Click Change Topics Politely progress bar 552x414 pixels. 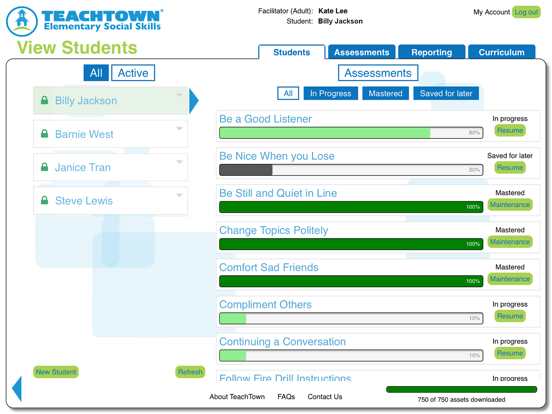tap(351, 244)
